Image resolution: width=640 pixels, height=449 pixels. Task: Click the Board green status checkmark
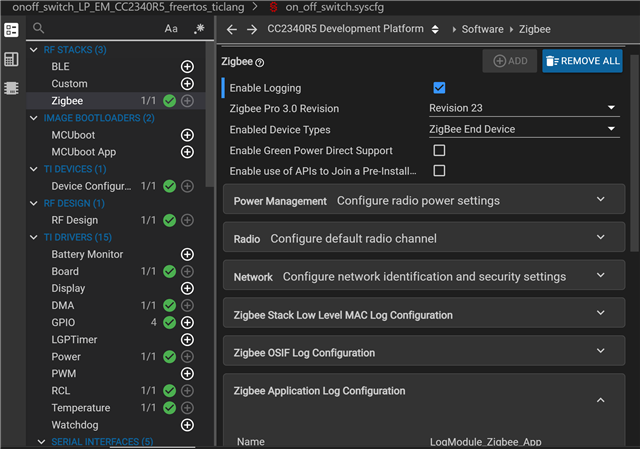coord(169,271)
